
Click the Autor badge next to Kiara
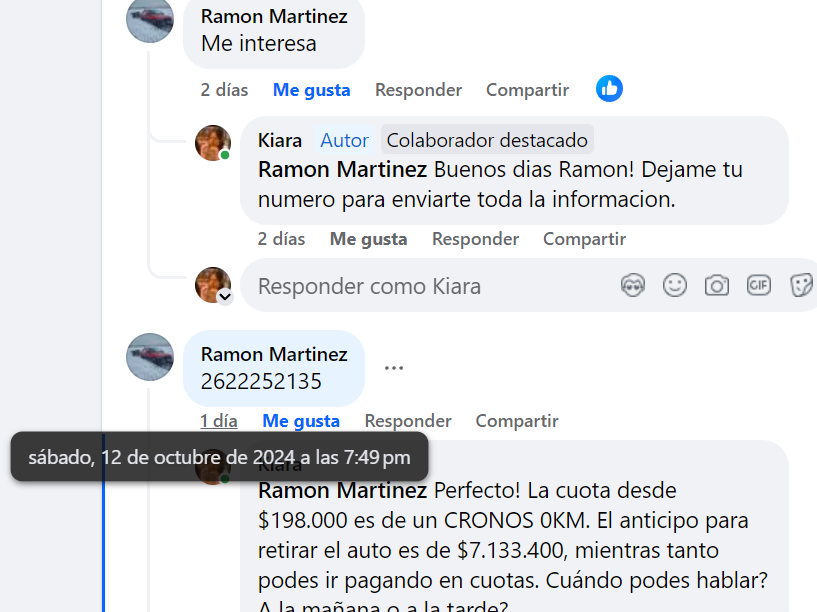tap(344, 140)
